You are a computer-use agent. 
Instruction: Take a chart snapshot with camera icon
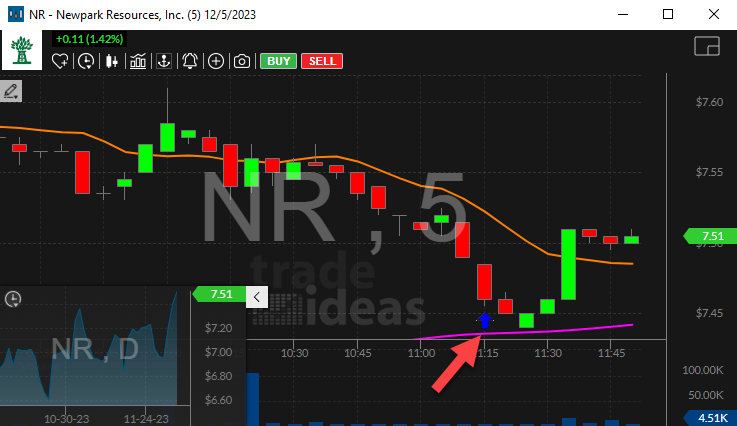coord(242,61)
